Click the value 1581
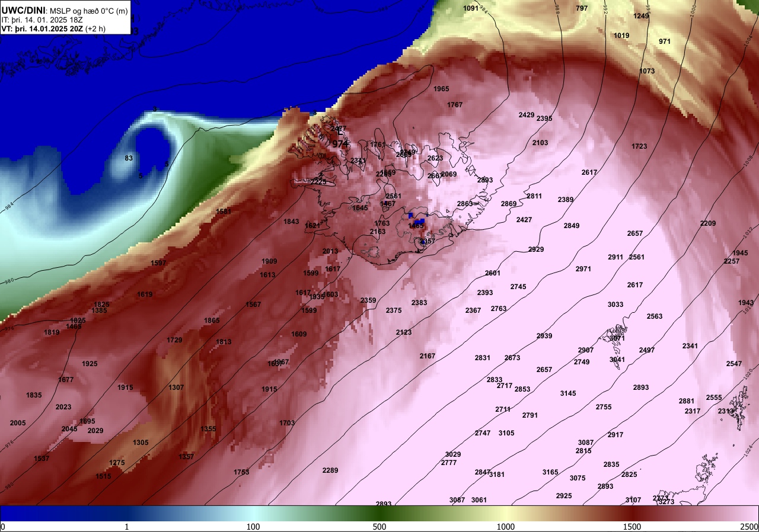 pos(224,211)
